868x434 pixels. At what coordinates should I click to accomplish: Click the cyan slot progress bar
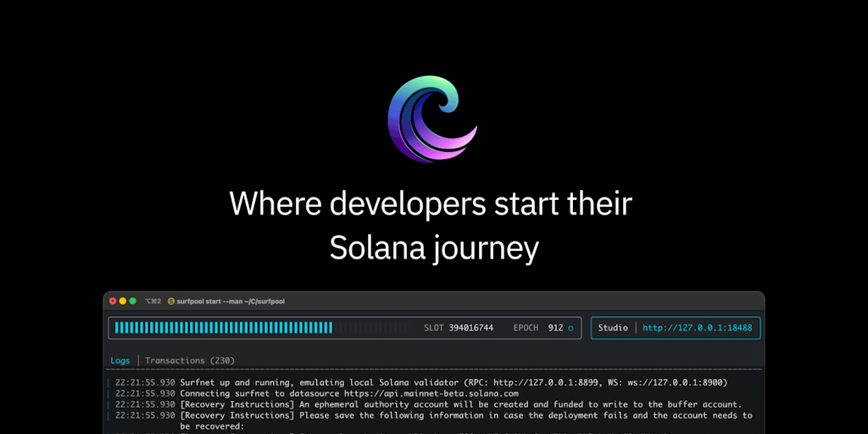coord(224,328)
